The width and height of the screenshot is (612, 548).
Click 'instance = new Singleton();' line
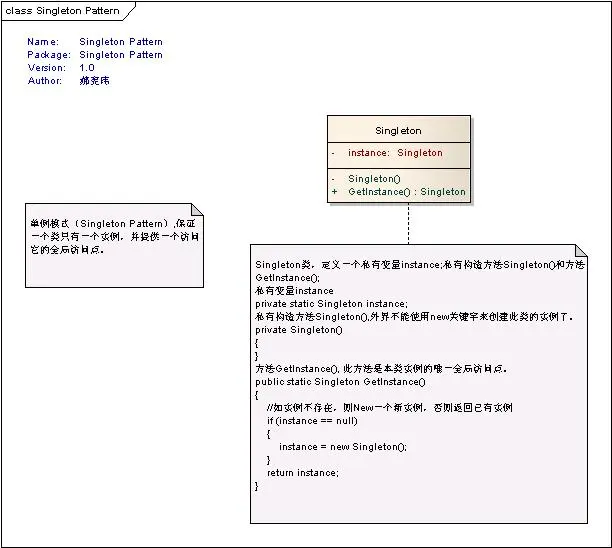[x=343, y=447]
